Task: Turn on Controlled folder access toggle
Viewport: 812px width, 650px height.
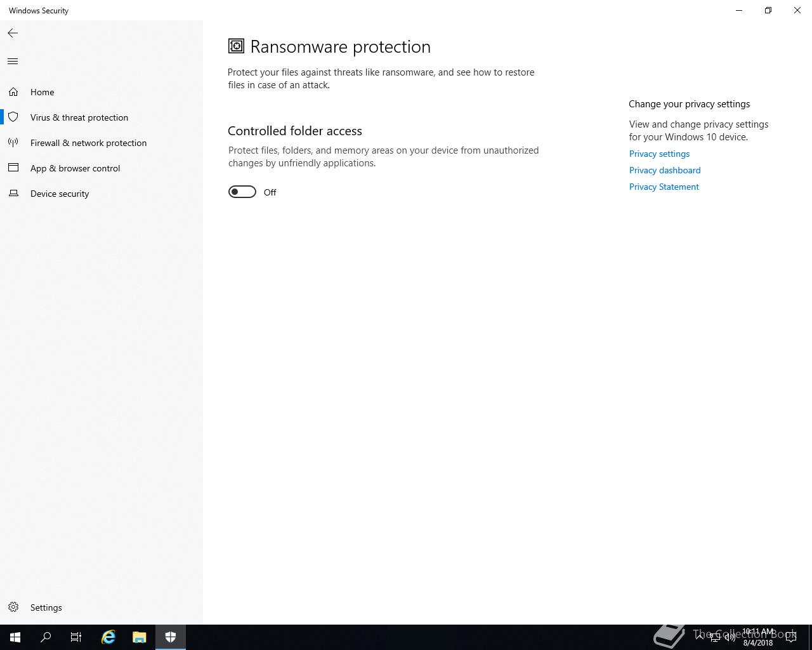Action: coord(242,192)
